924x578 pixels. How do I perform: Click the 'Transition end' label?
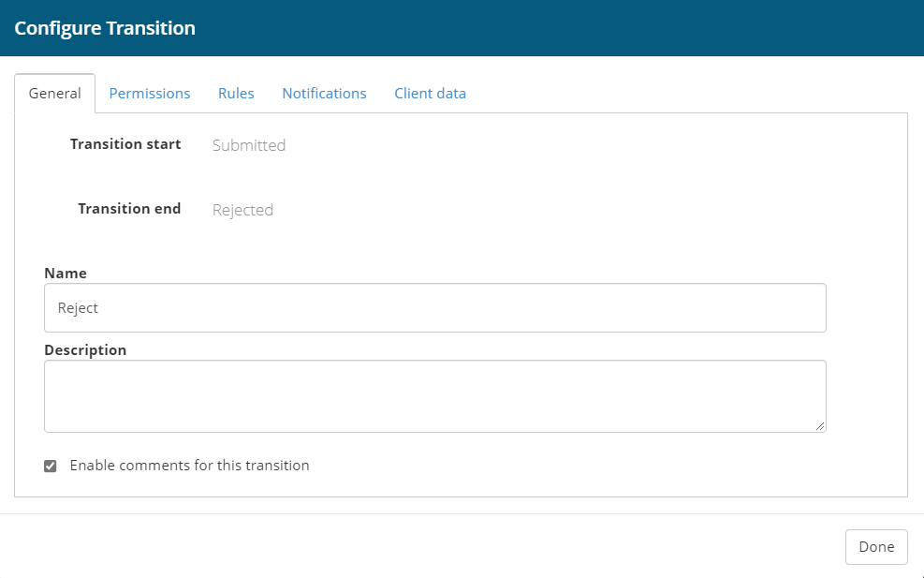pyautogui.click(x=129, y=209)
